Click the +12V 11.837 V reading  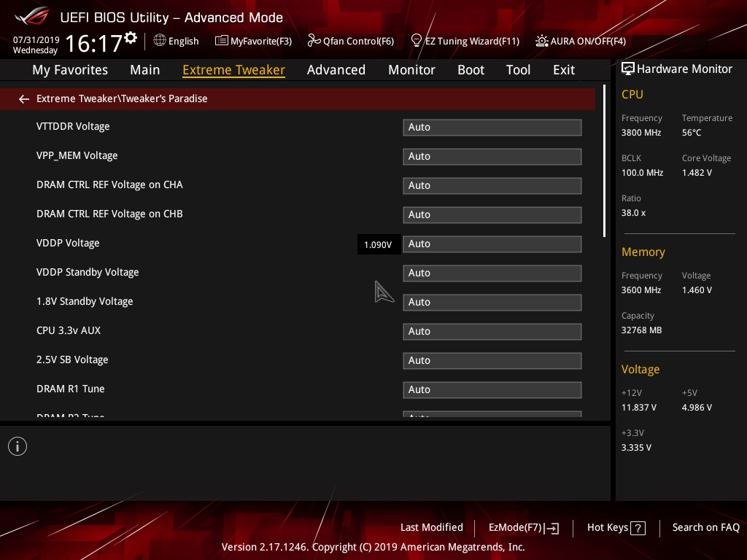coord(639,408)
